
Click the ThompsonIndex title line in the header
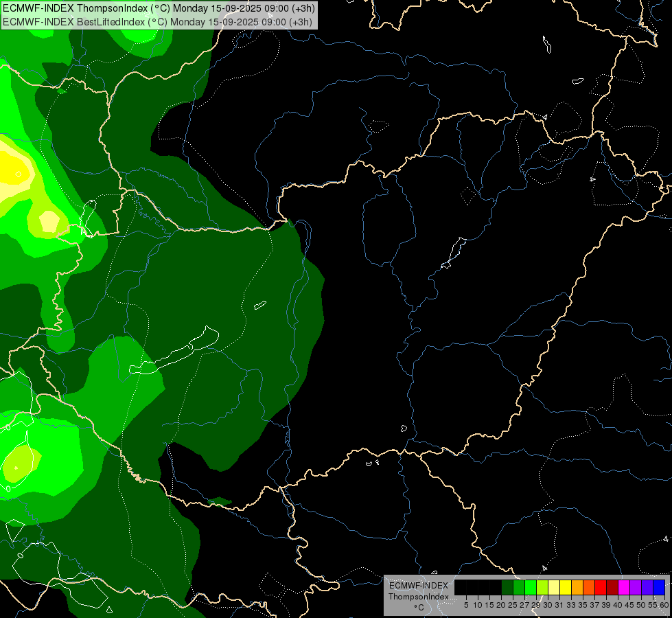(x=159, y=8)
